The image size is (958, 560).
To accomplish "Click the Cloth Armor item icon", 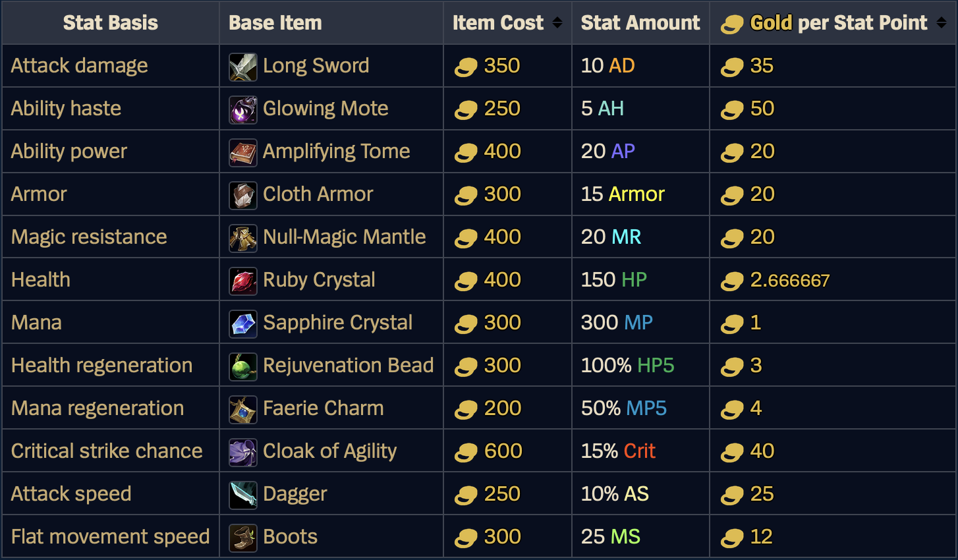I will (242, 196).
